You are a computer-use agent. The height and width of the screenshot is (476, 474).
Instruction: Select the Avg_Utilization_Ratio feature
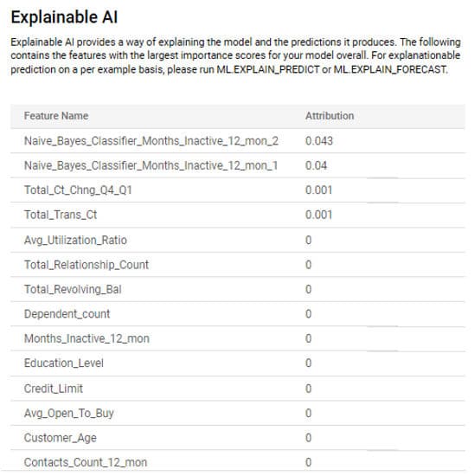click(75, 240)
